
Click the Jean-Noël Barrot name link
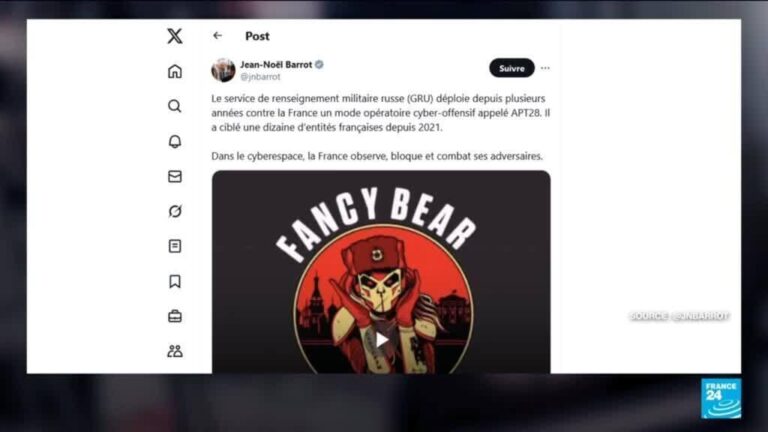(x=276, y=65)
